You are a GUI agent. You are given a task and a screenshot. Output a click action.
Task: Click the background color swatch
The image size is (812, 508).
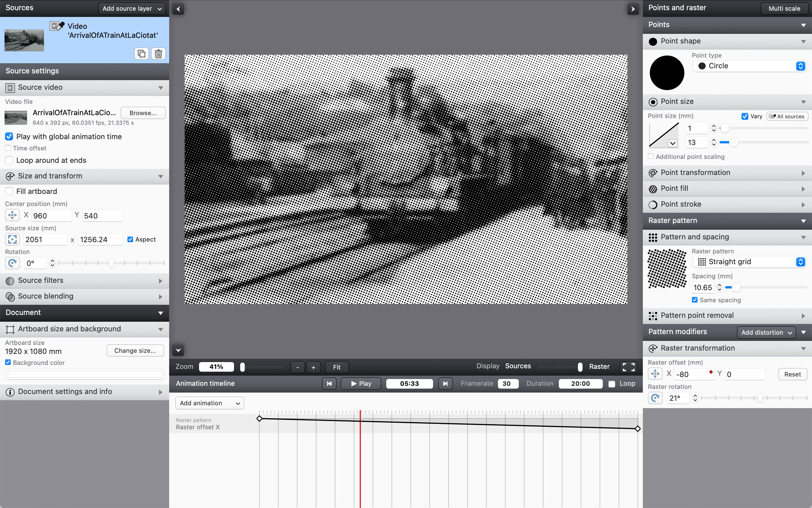pos(85,374)
